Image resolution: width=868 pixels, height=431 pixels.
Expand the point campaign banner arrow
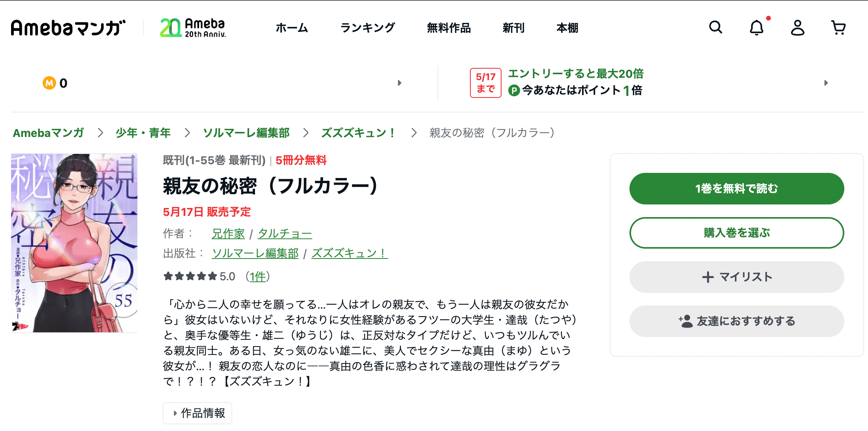826,83
